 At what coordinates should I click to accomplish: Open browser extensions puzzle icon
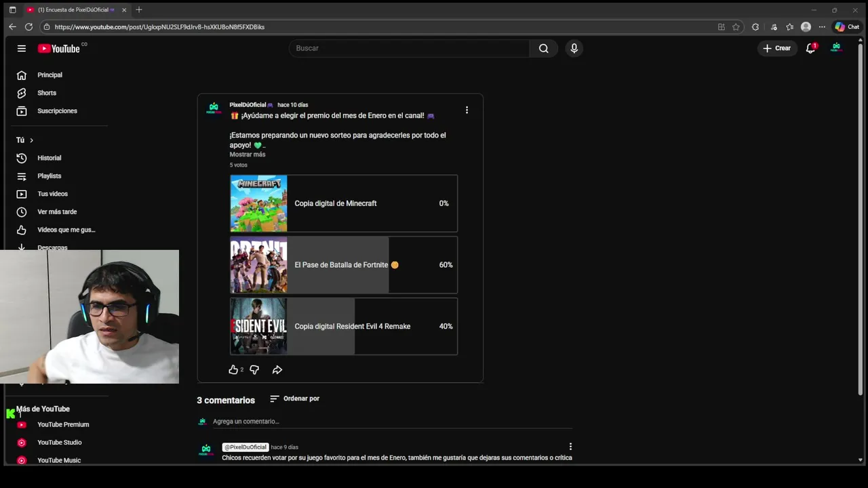pyautogui.click(x=755, y=27)
